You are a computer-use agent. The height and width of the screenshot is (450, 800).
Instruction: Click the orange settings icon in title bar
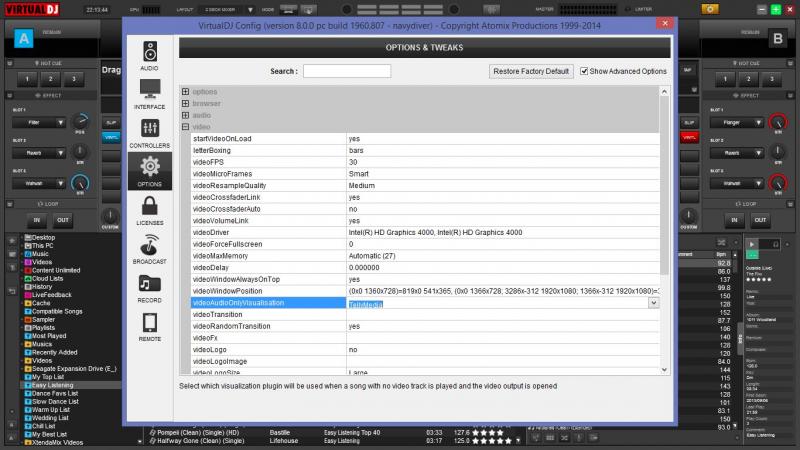710,9
